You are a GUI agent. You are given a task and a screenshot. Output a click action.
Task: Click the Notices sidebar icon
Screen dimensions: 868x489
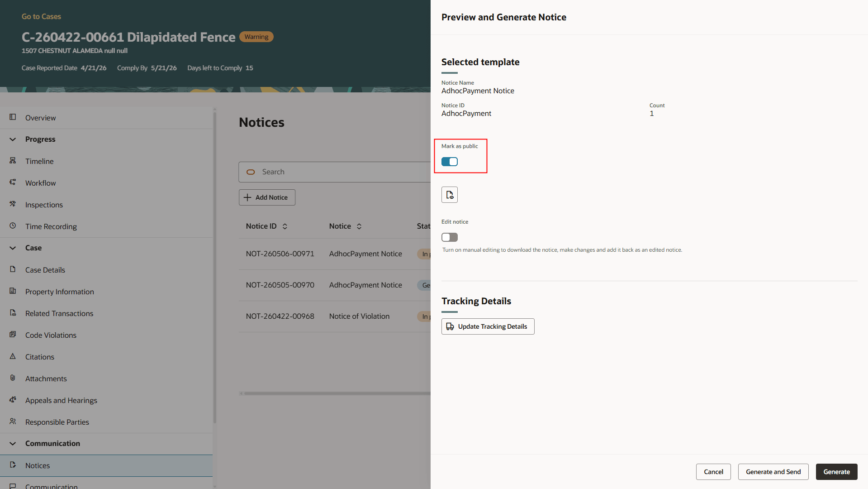pos(13,465)
